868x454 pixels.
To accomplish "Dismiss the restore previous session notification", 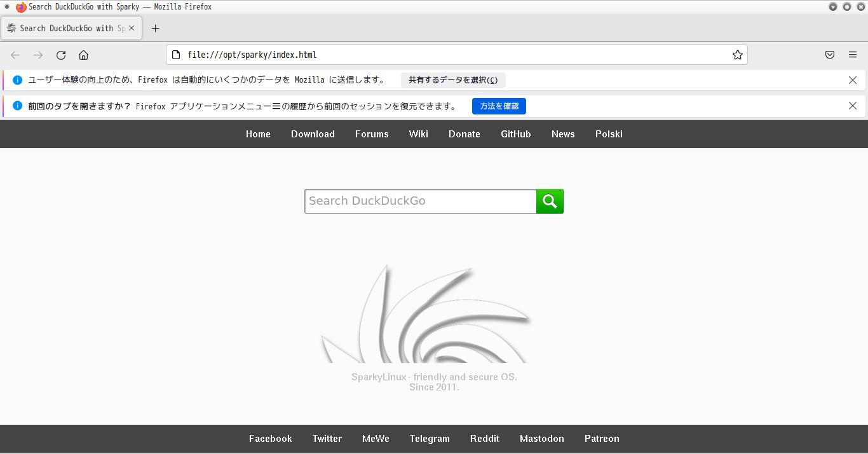I will point(853,106).
